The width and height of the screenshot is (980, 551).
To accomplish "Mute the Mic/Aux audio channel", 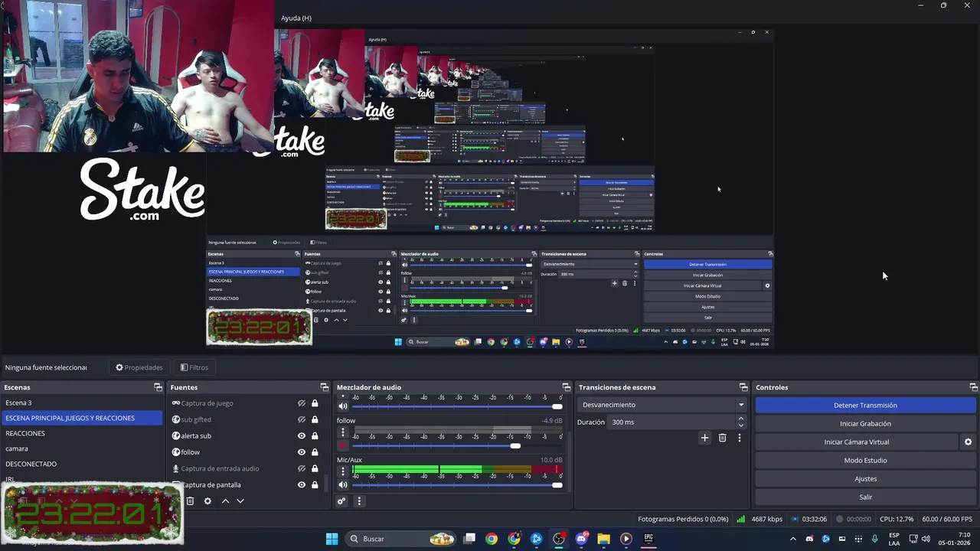I will coord(342,484).
